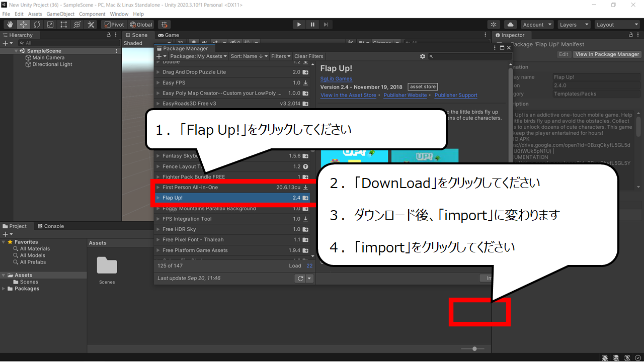Open Hierarchy panel kebab menu
The height and width of the screenshot is (362, 644).
pos(117,35)
